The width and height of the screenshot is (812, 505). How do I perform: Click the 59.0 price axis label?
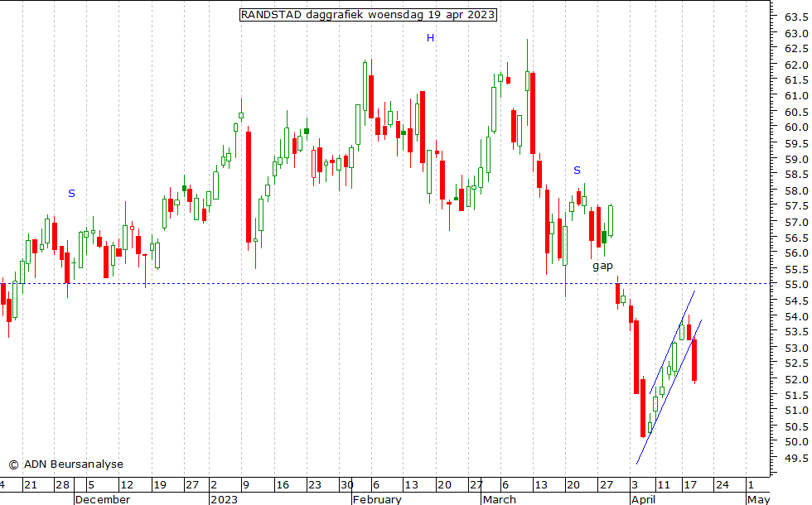(796, 159)
